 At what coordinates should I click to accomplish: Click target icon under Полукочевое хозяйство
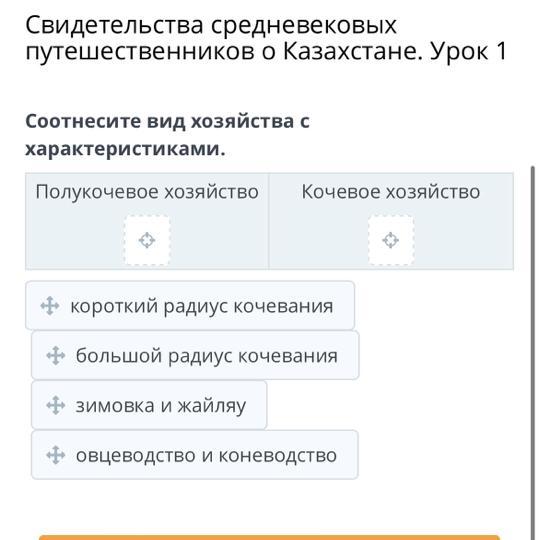pyautogui.click(x=147, y=240)
